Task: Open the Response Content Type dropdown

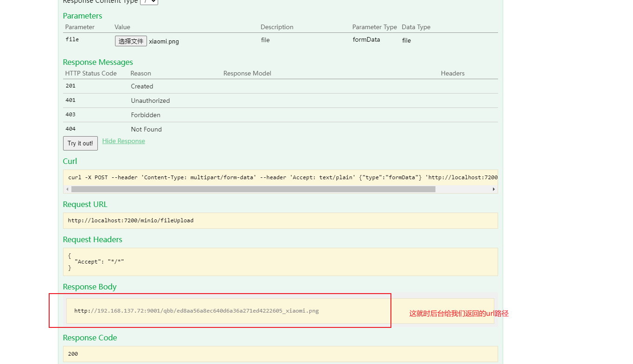Action: click(x=149, y=2)
